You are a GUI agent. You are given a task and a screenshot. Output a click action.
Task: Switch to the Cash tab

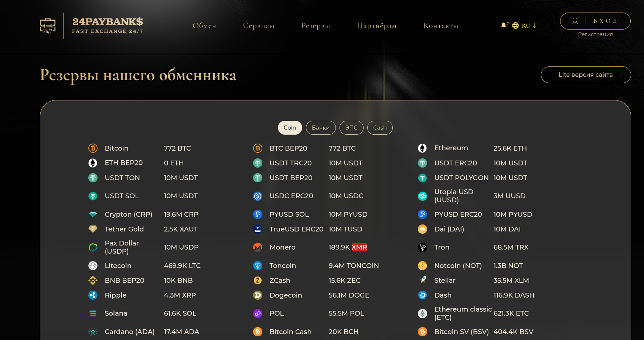(x=380, y=128)
